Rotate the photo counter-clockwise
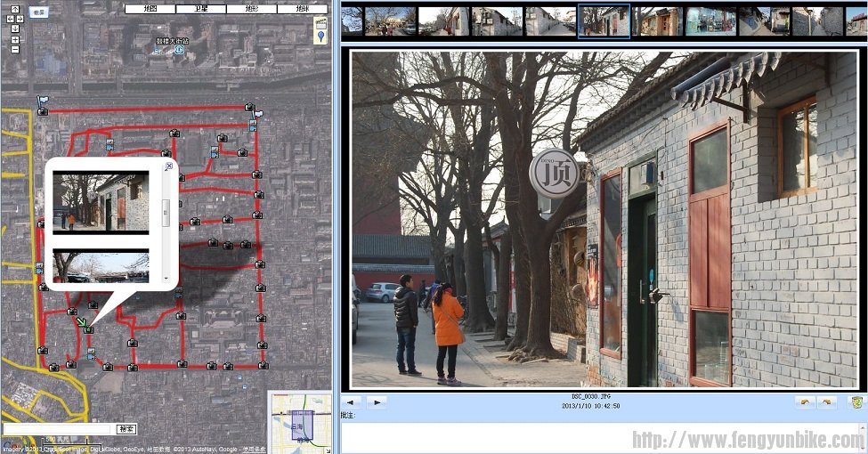The image size is (868, 454). pyautogui.click(x=804, y=402)
